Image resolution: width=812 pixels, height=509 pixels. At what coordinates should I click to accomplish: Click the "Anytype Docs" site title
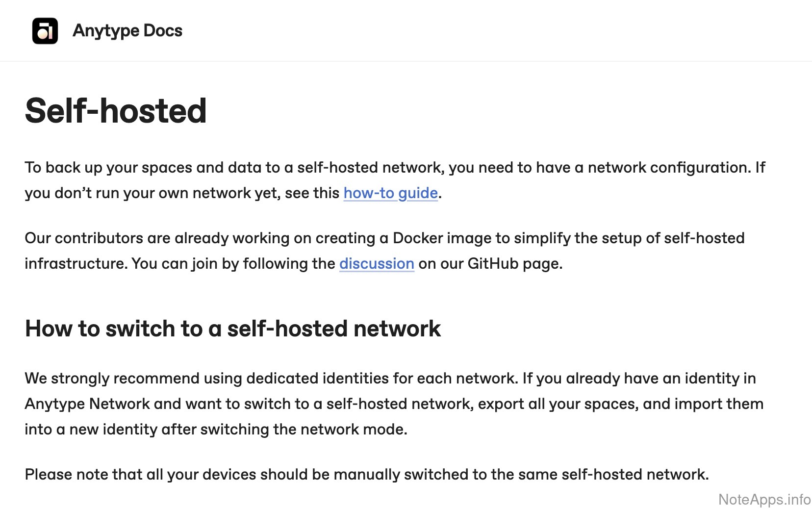(127, 31)
